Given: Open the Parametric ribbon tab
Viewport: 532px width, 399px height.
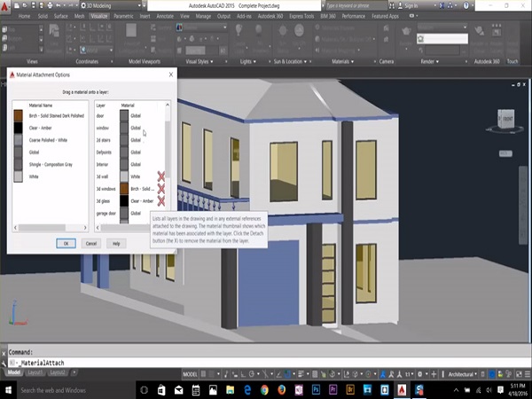Looking at the screenshot, I should [x=123, y=16].
